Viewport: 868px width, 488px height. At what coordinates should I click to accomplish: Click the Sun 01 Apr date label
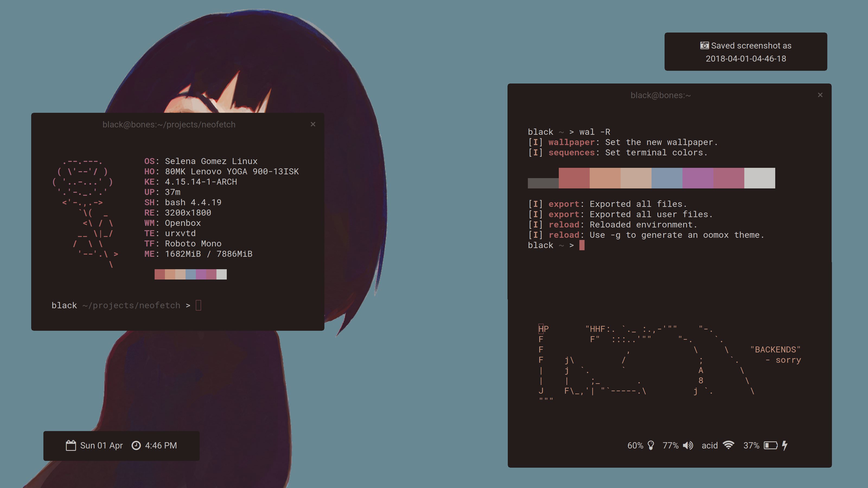click(101, 445)
